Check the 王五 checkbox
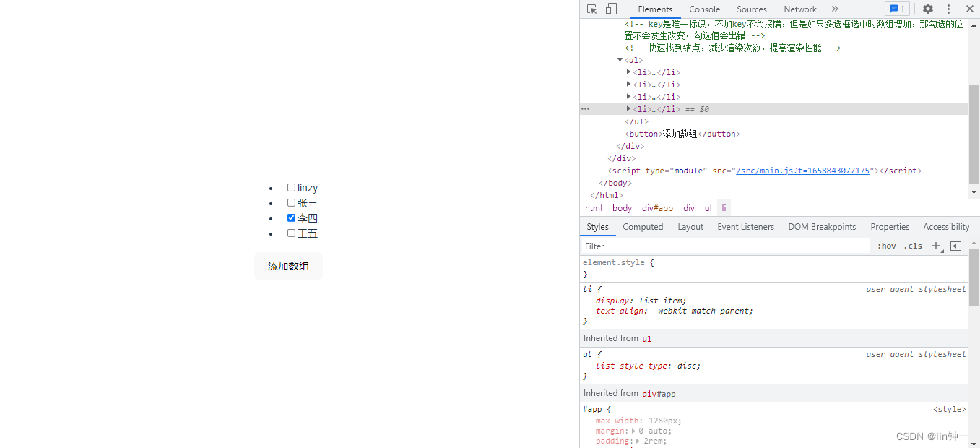980x448 pixels. (x=291, y=233)
